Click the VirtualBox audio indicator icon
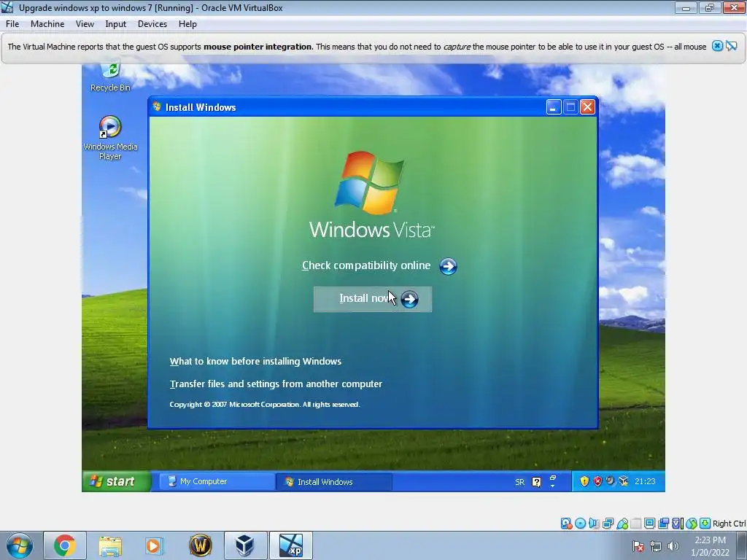 click(594, 524)
